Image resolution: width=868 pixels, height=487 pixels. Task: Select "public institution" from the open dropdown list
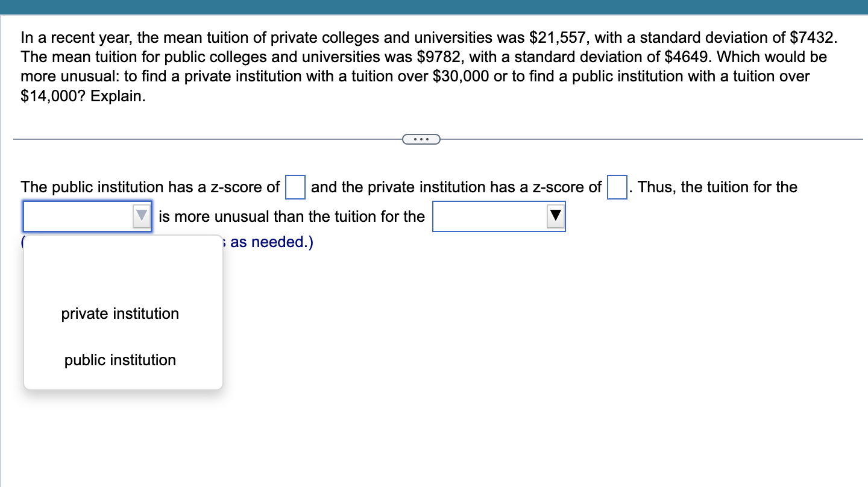[x=119, y=360]
